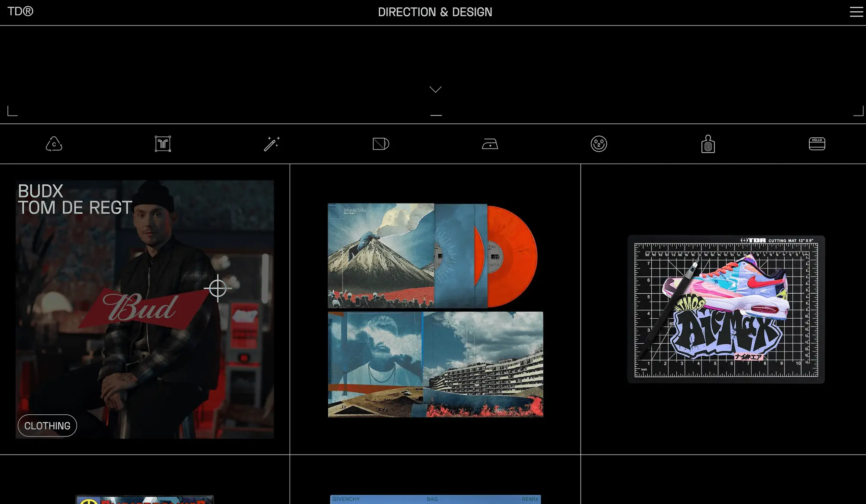Image resolution: width=866 pixels, height=504 pixels.
Task: Click the shooting target silhouette icon
Action: 708,144
